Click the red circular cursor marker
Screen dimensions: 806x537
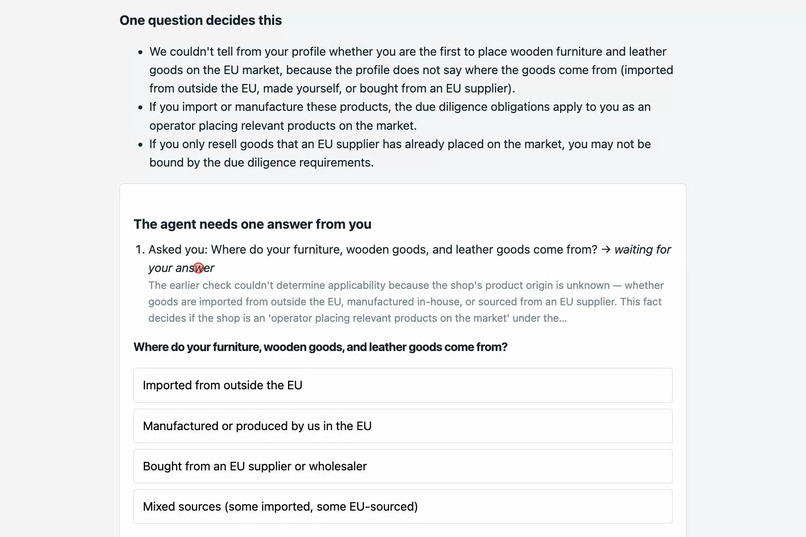point(198,268)
